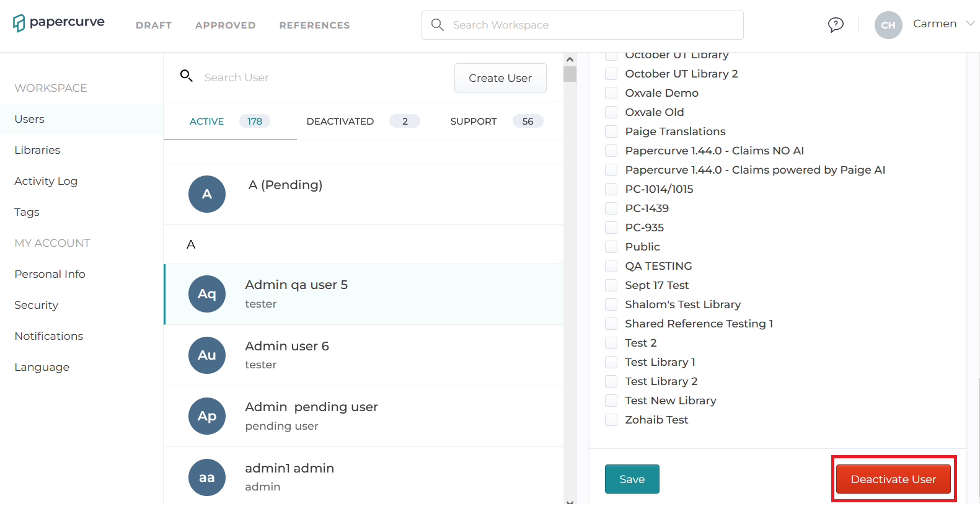Open Libraries in the sidebar
980x506 pixels.
pyautogui.click(x=37, y=150)
